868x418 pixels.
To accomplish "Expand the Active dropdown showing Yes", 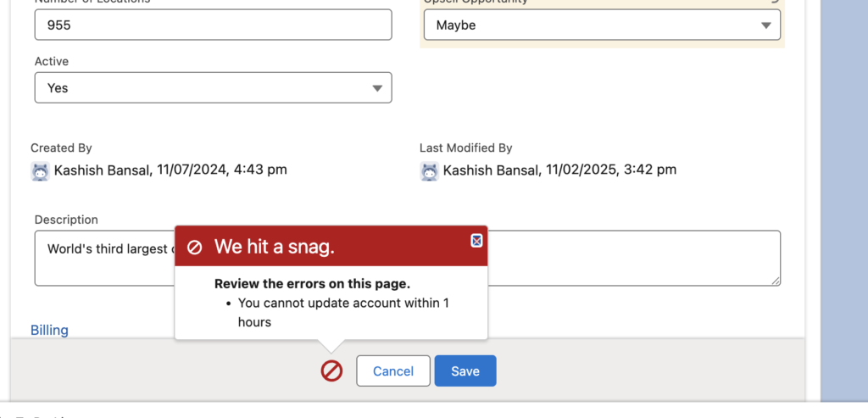I will tap(213, 88).
